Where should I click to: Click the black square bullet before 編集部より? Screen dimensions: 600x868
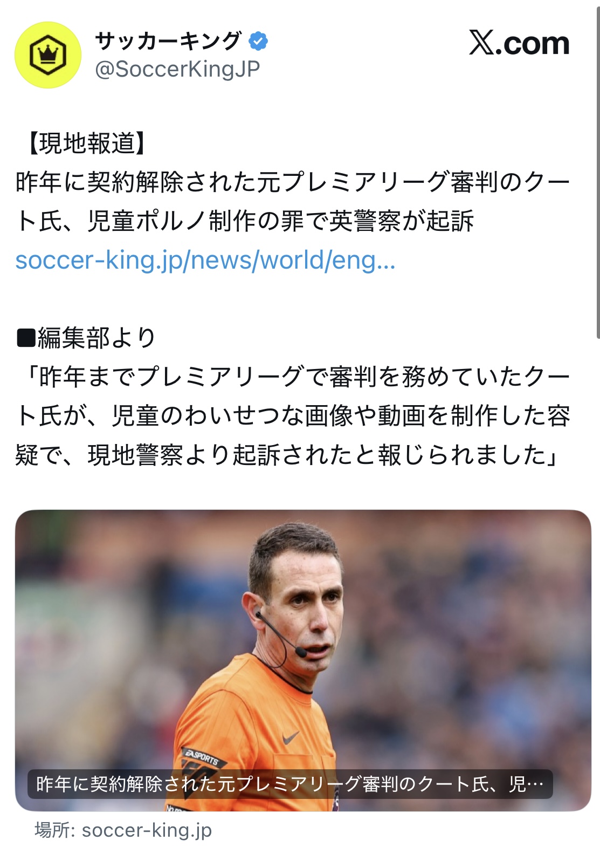click(x=26, y=338)
